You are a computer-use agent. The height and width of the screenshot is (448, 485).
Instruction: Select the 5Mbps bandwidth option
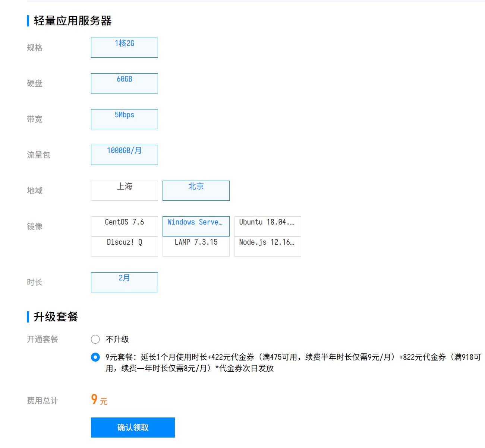pyautogui.click(x=124, y=119)
